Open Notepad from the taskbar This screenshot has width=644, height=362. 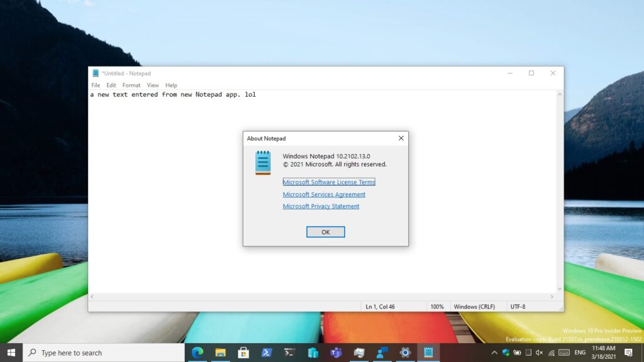pyautogui.click(x=428, y=353)
